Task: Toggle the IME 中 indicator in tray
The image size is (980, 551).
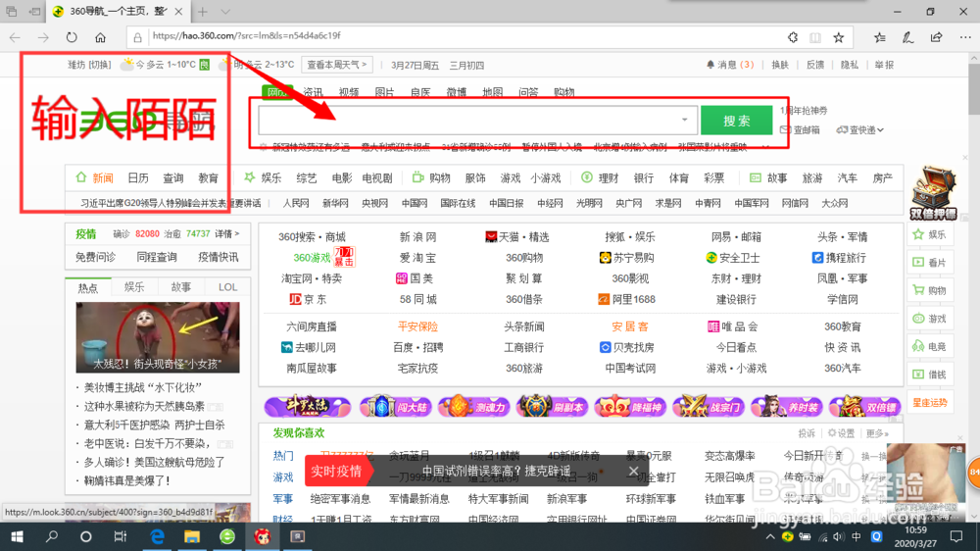Action: point(857,536)
